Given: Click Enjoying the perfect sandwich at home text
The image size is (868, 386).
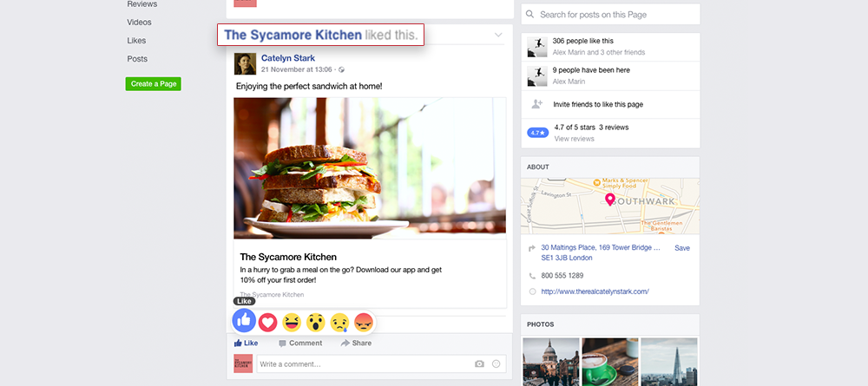Looking at the screenshot, I should (309, 86).
